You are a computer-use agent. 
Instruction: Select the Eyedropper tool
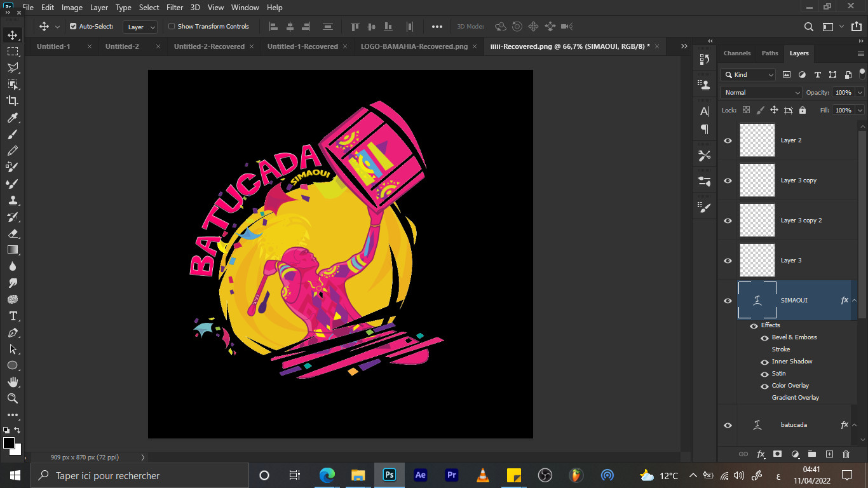point(12,118)
